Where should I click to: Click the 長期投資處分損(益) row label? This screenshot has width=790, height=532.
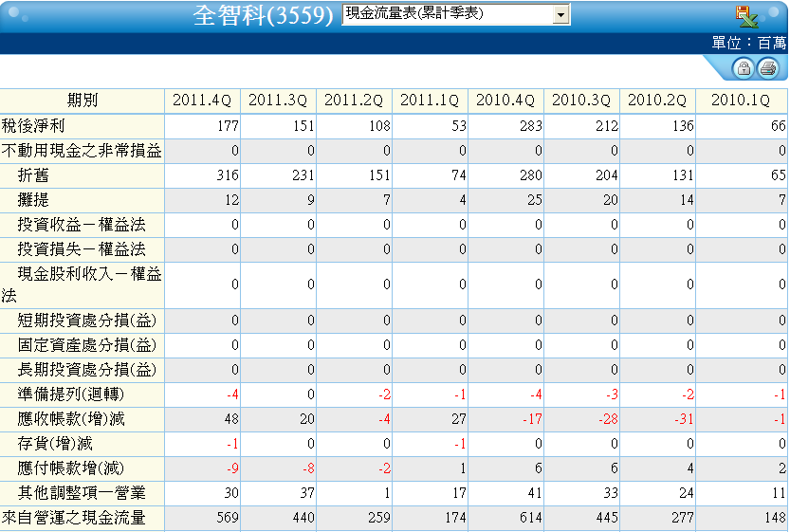click(x=87, y=370)
